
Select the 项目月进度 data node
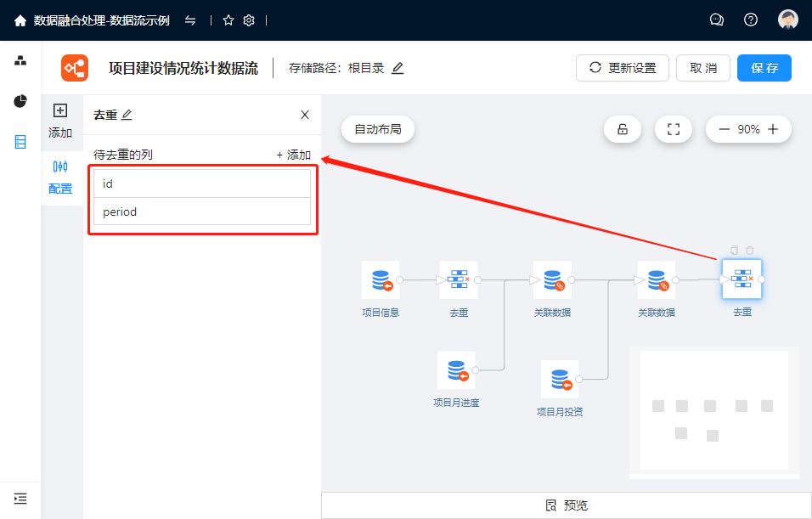(456, 370)
